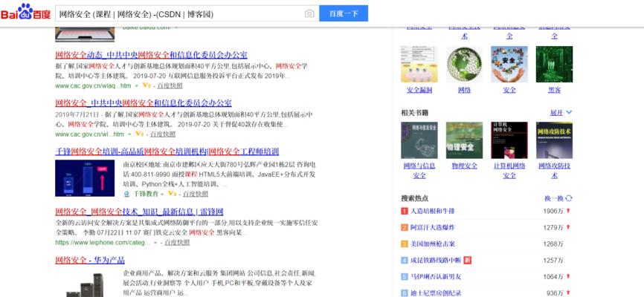Open hot search 成昆铁路线路中断
Image resolution: width=644 pixels, height=297 pixels.
(437, 261)
